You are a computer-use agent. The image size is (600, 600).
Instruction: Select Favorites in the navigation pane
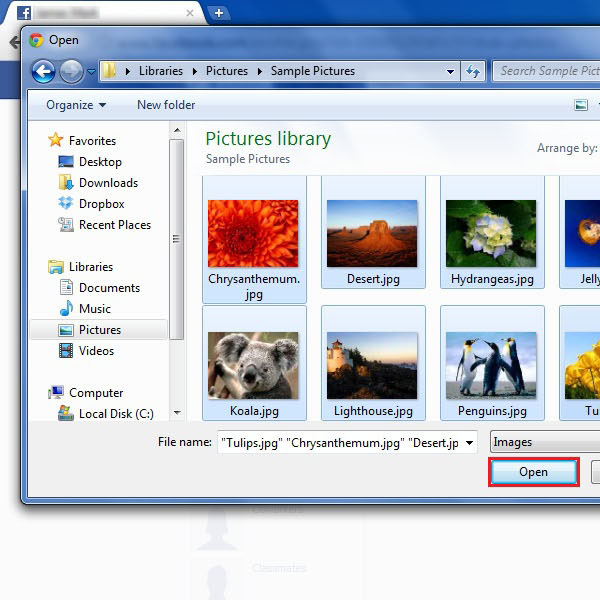click(x=92, y=141)
